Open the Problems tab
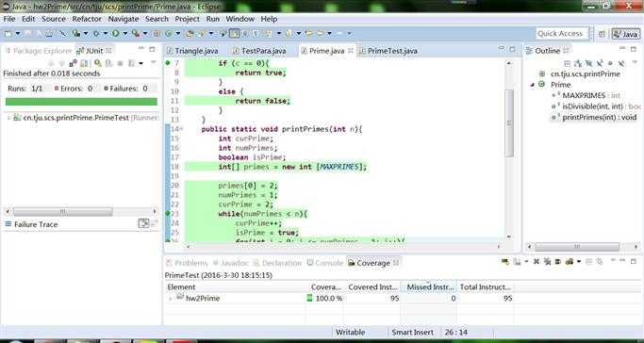 (187, 263)
